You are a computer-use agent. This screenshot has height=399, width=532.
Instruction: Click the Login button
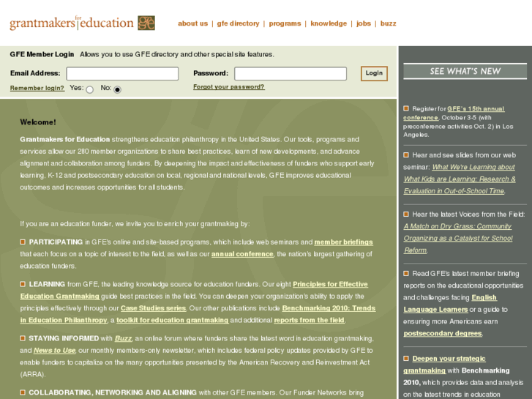374,73
